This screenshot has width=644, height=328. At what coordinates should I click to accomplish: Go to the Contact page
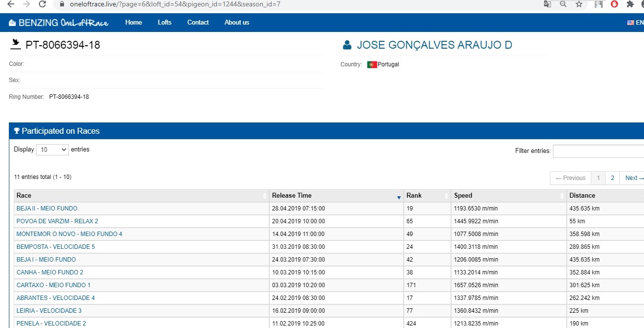pos(198,23)
